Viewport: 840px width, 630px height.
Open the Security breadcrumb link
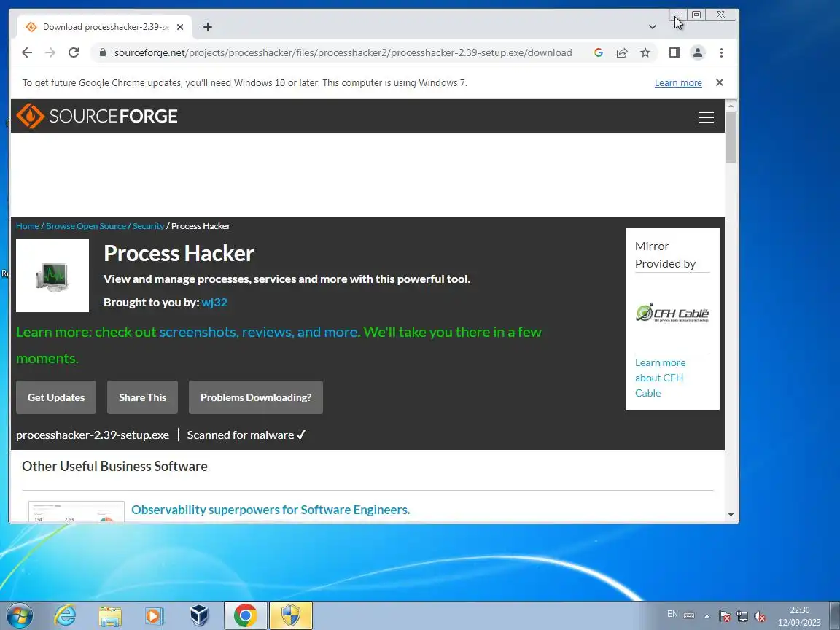(149, 226)
